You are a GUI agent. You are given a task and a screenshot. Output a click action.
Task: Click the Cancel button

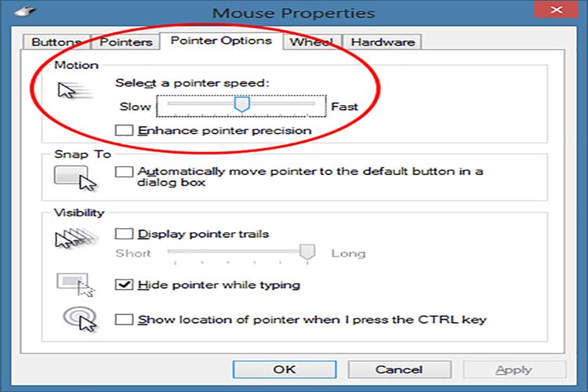tap(399, 369)
